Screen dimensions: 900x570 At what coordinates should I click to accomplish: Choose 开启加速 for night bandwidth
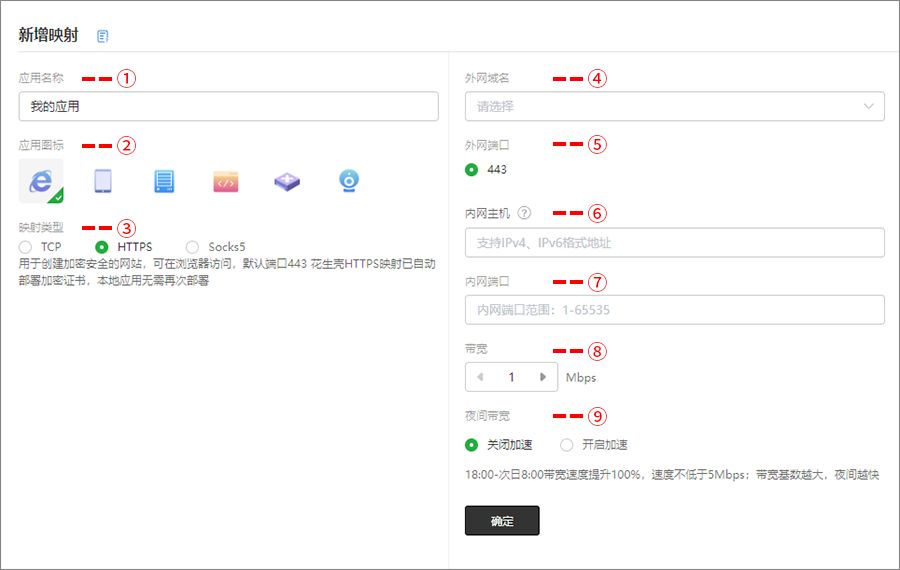coord(567,444)
